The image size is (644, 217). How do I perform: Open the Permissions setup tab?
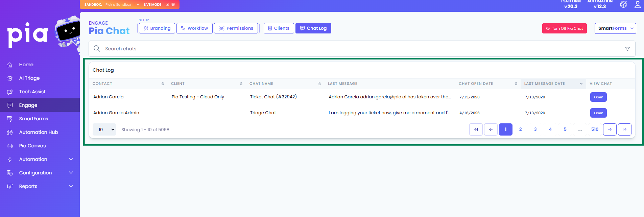click(236, 28)
